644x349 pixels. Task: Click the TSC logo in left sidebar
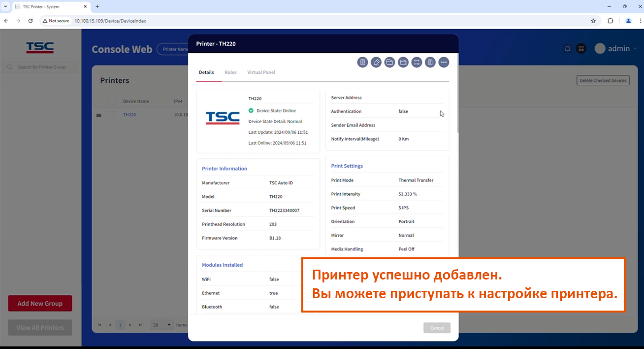40,48
